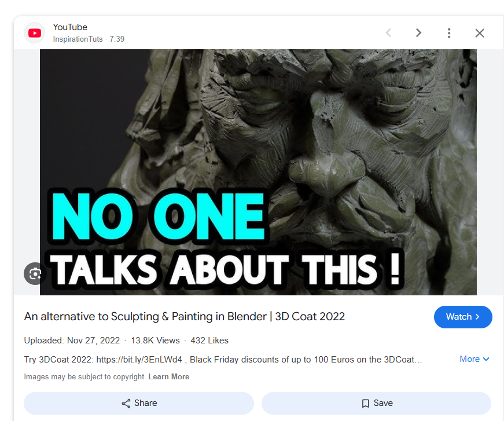Click the sculpture video thumbnail
This screenshot has height=421, width=504.
pyautogui.click(x=258, y=172)
